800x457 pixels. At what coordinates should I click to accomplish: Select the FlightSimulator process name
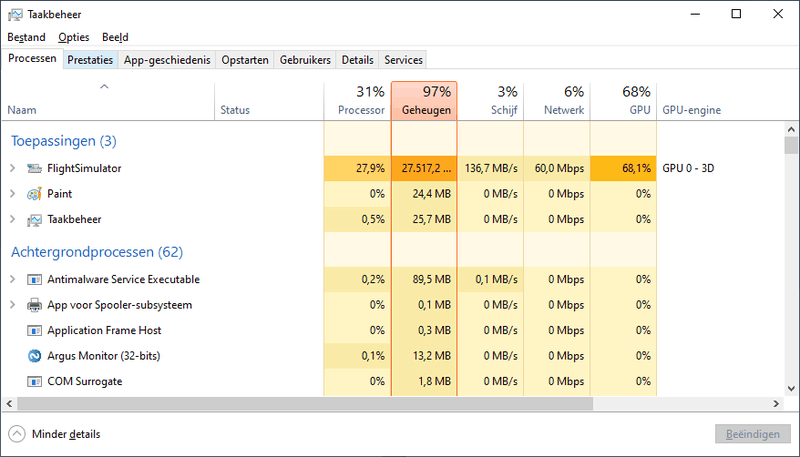click(84, 168)
